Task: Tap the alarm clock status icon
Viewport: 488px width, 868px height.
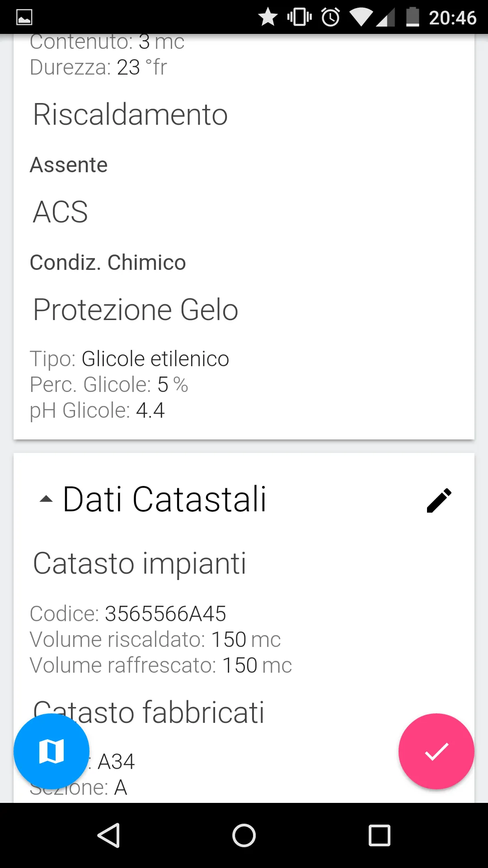Action: [x=330, y=18]
